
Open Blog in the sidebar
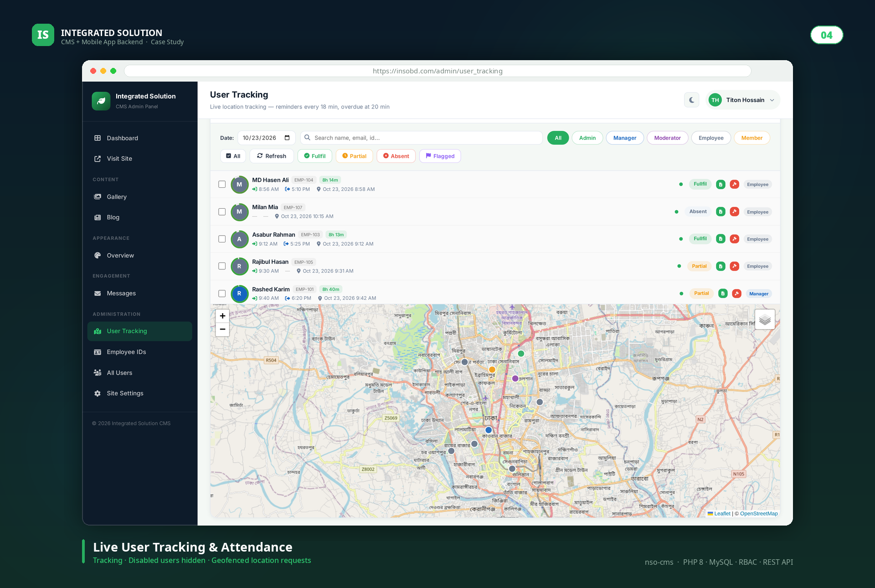coord(139,217)
